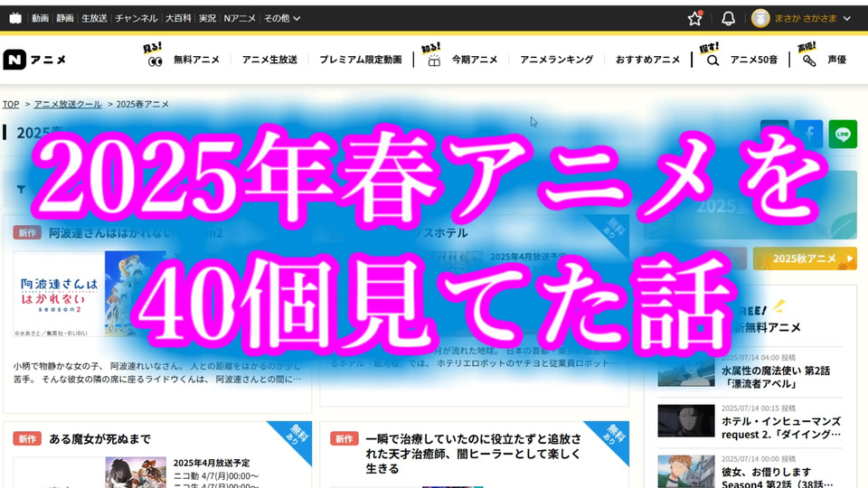Expand the その他 dropdown menu
The image size is (868, 488).
282,18
